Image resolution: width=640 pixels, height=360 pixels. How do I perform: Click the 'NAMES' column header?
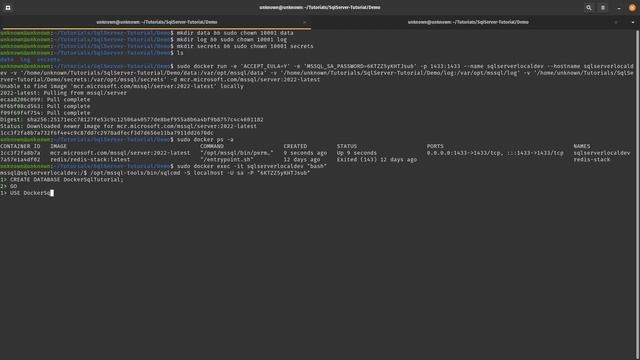(582, 146)
